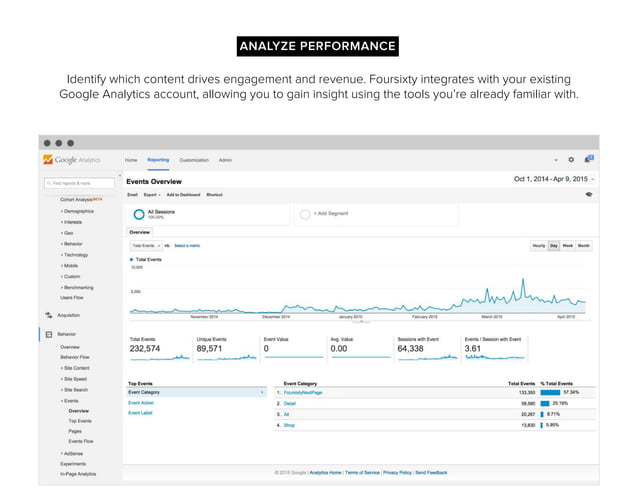Click the empty Add Segment circle
This screenshot has height=493, width=638.
pos(305,214)
